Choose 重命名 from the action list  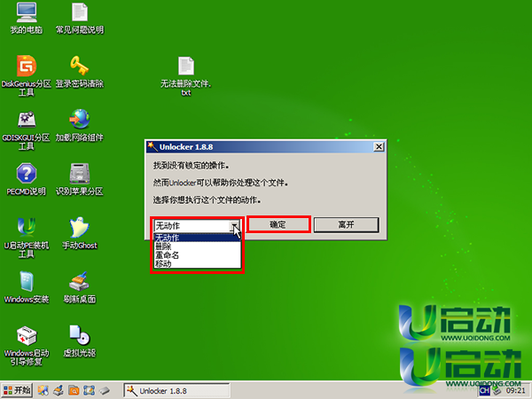tap(197, 255)
